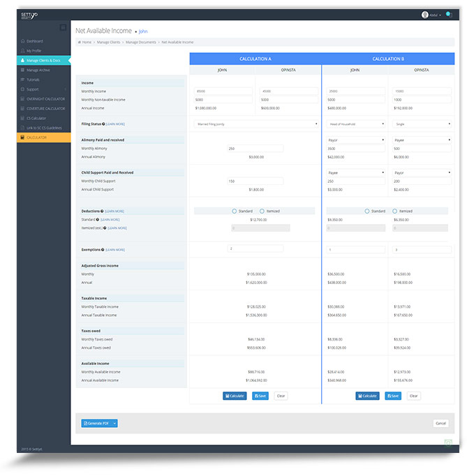467x476 pixels.
Task: Open Manage Archive in sidebar
Action: 38,70
